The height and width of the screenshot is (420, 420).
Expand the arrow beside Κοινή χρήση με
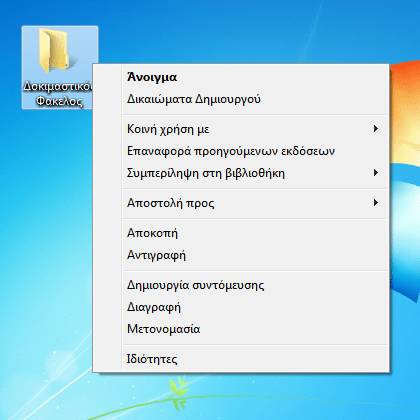(376, 129)
